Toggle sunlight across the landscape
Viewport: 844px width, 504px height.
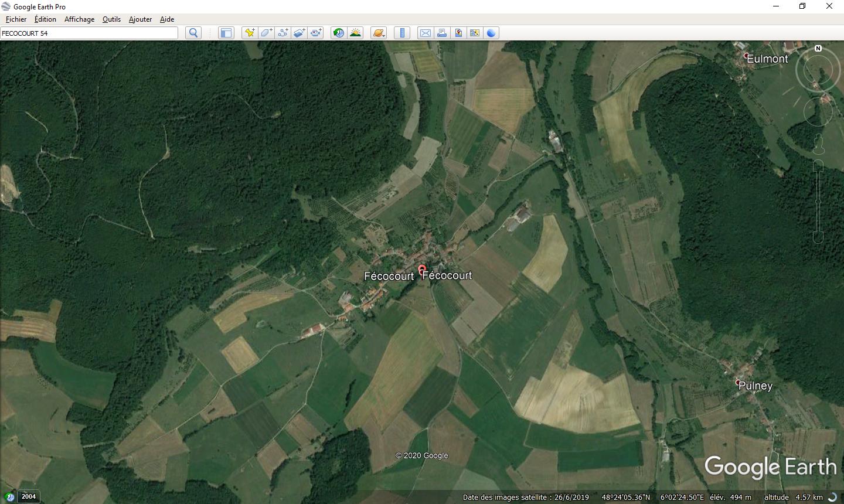355,33
